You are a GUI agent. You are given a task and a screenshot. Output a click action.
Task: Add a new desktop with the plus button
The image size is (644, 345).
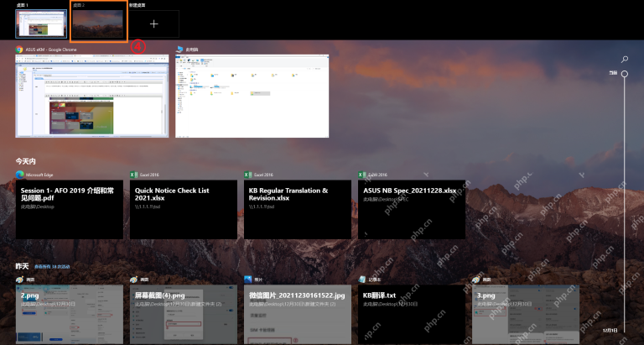154,24
